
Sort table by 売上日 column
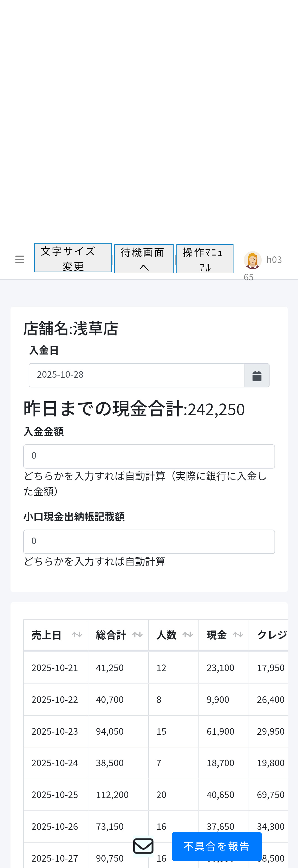[56, 635]
